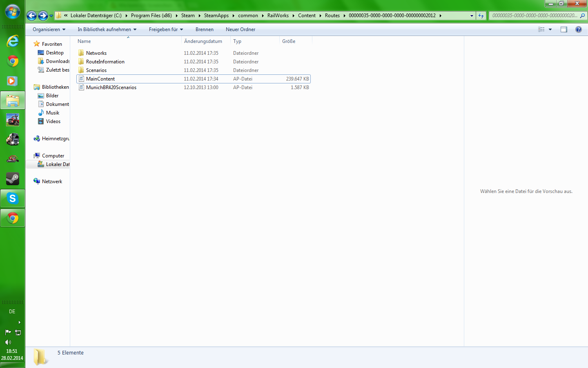Go to SteamApps in the address bar

point(216,16)
